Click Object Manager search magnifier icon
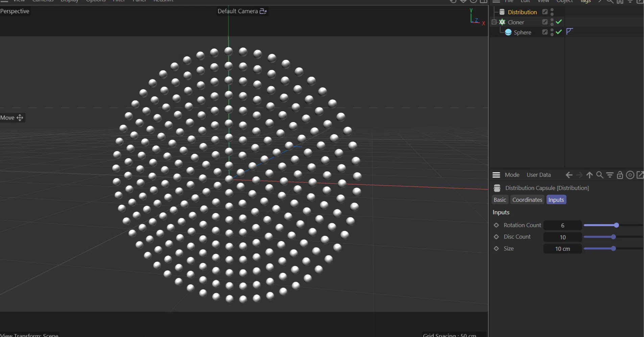Viewport: 644px width, 337px height. coord(610,1)
